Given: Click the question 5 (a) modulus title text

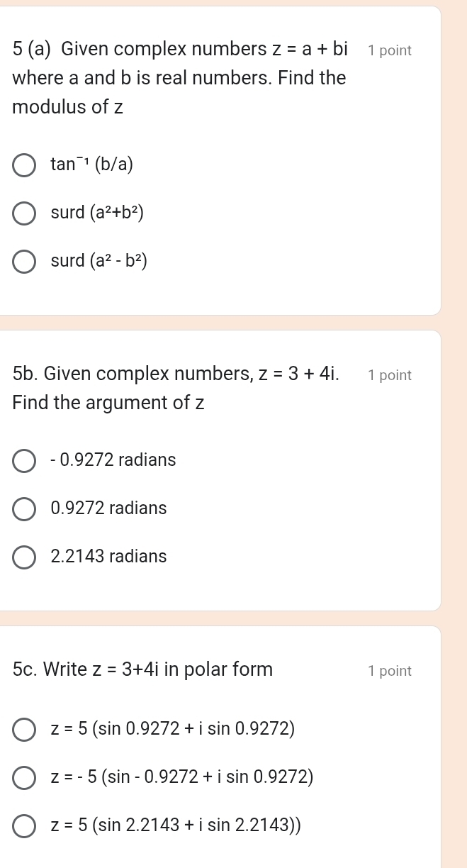Looking at the screenshot, I should [x=180, y=78].
